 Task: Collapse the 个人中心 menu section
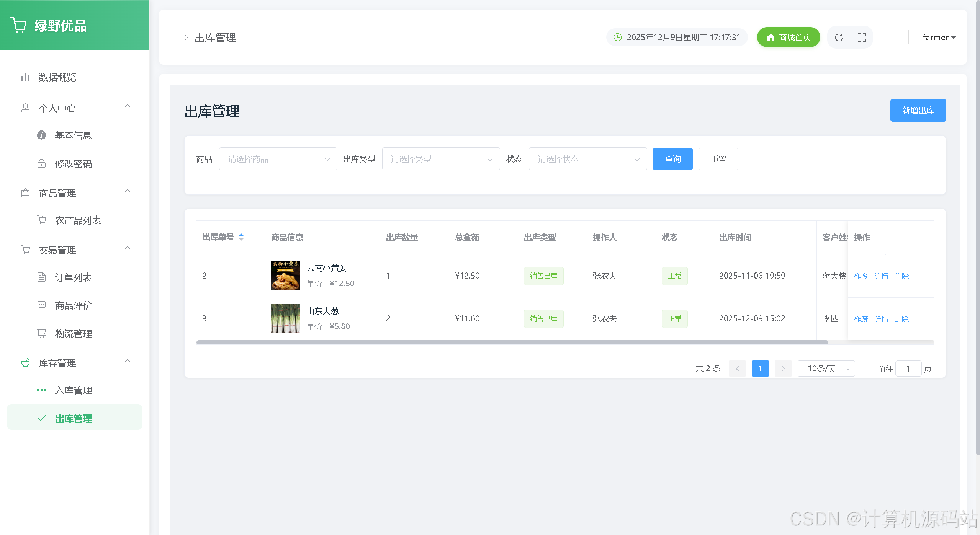click(x=128, y=106)
